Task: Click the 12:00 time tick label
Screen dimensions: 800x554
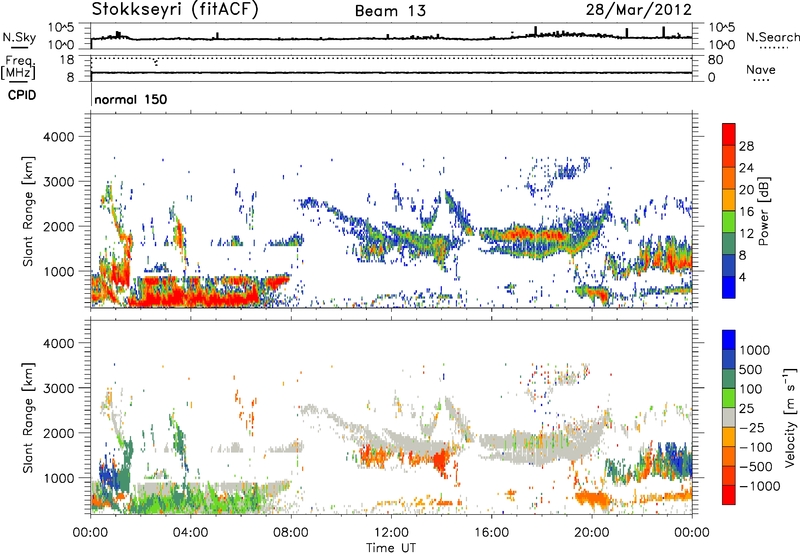Action: (x=391, y=533)
